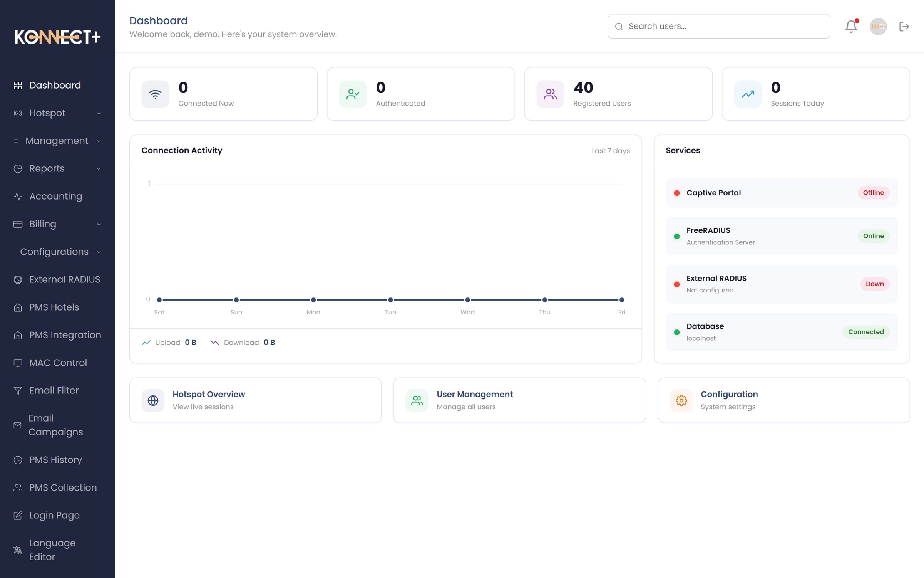Click the gear icon in Configuration card
924x578 pixels.
pyautogui.click(x=681, y=400)
